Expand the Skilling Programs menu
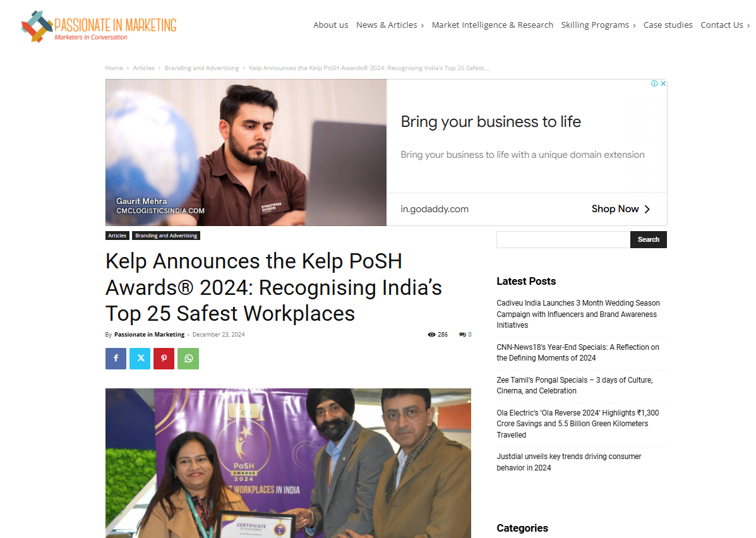 [598, 25]
